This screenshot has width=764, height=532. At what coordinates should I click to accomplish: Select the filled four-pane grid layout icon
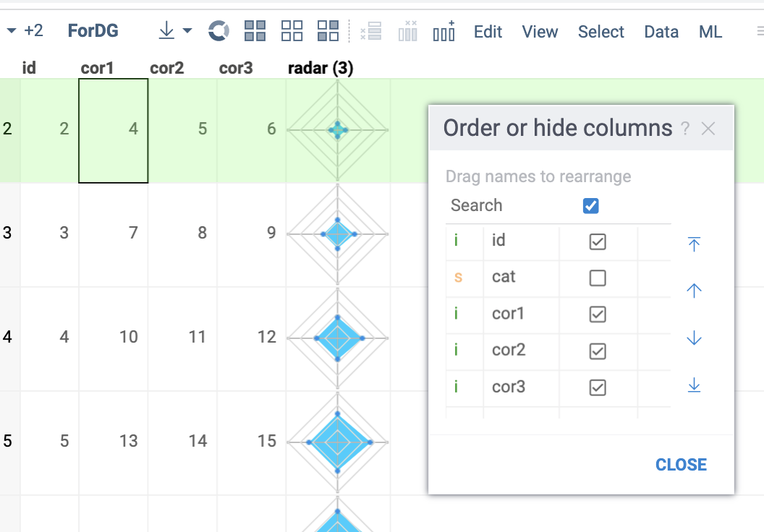coord(255,31)
